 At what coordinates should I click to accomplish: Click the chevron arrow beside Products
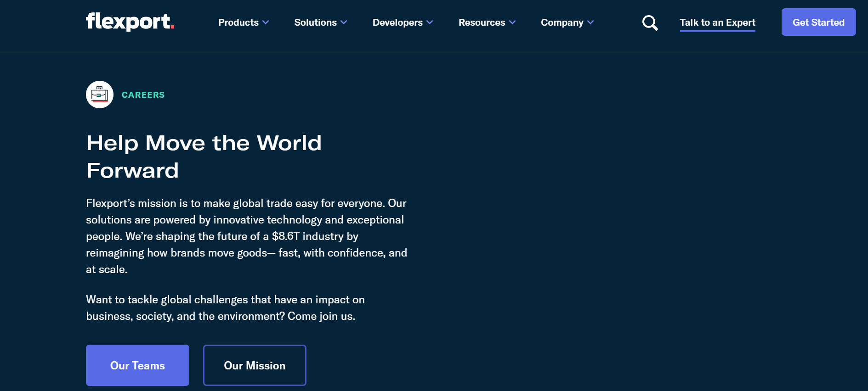click(266, 22)
